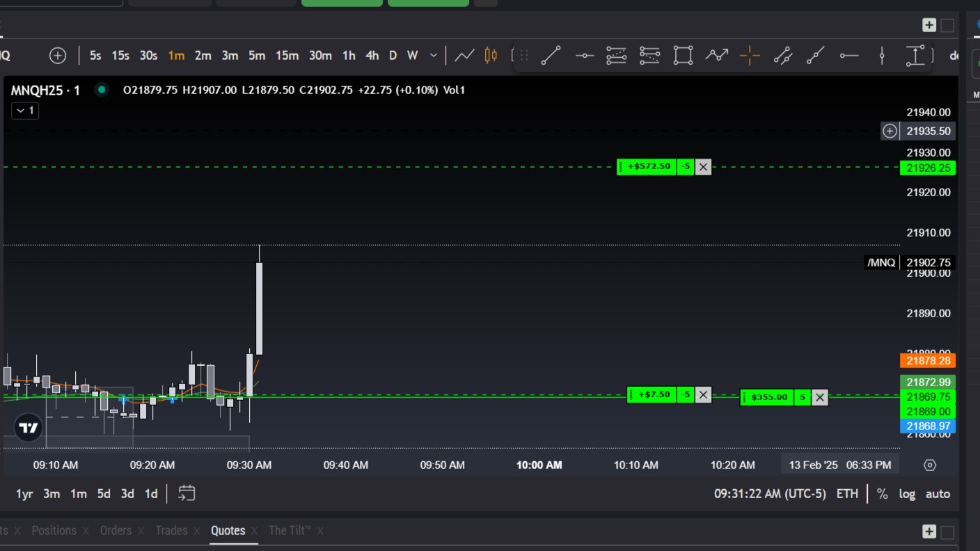The image size is (980, 551).
Task: Switch to line chart style
Action: coord(464,56)
